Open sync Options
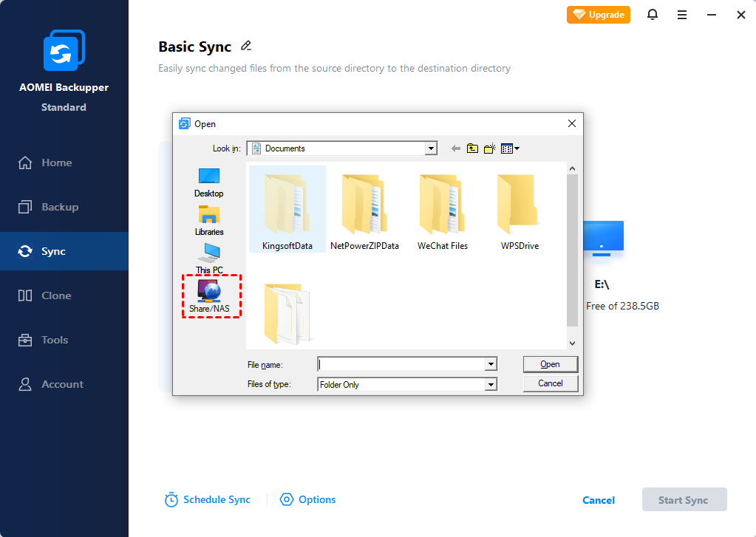The image size is (756, 537). point(307,500)
